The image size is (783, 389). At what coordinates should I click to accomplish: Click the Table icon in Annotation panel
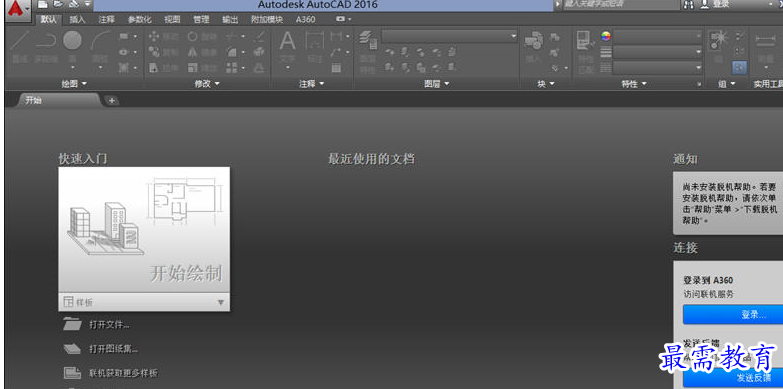pyautogui.click(x=337, y=68)
